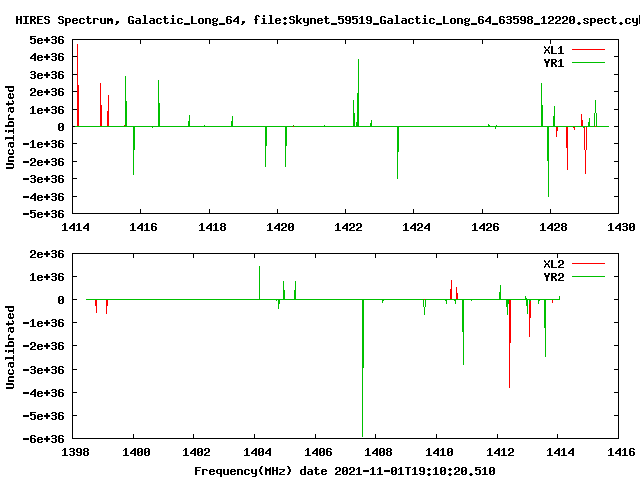640x480 pixels.
Task: Click the 1408 x-axis tick label
Action: point(378,452)
